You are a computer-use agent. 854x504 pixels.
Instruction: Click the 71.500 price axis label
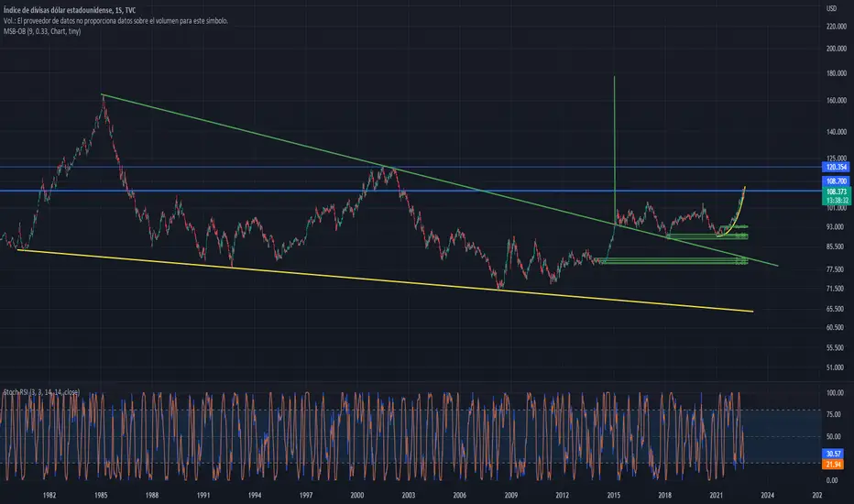coord(835,289)
